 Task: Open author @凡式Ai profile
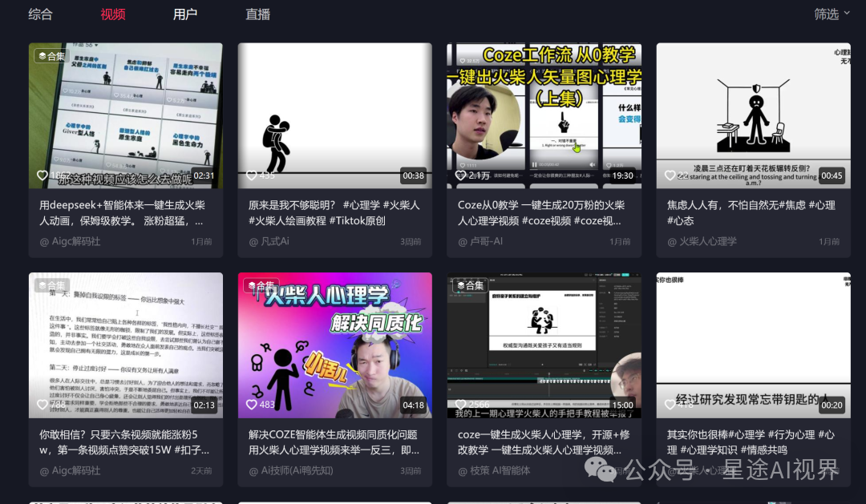[x=269, y=241]
